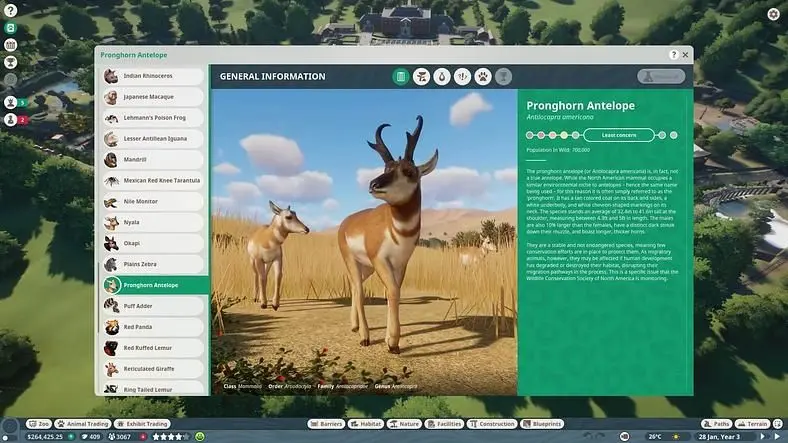The width and height of the screenshot is (788, 443).
Task: Select Indian Rhinoceros in the animal list
Action: coord(153,76)
